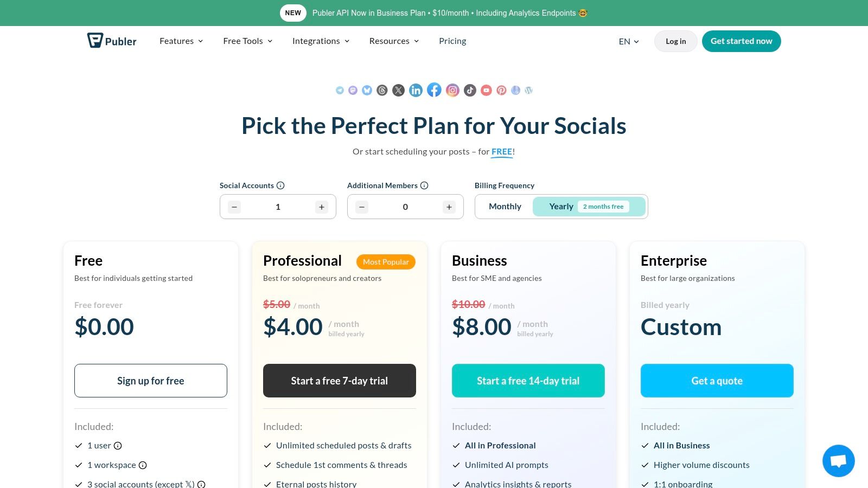Go to the Pricing menu item
Viewport: 868px width, 488px height.
click(x=452, y=41)
